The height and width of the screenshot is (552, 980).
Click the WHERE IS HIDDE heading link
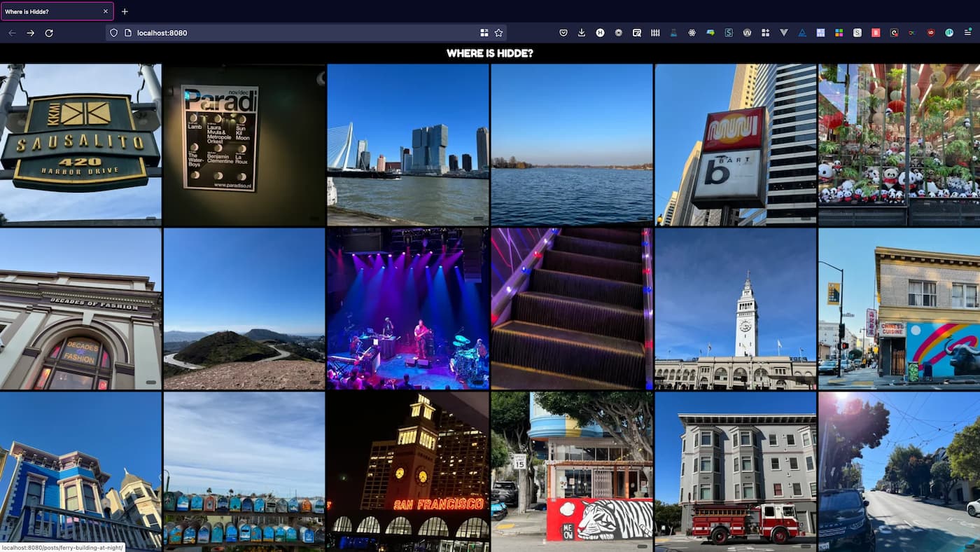pyautogui.click(x=490, y=53)
